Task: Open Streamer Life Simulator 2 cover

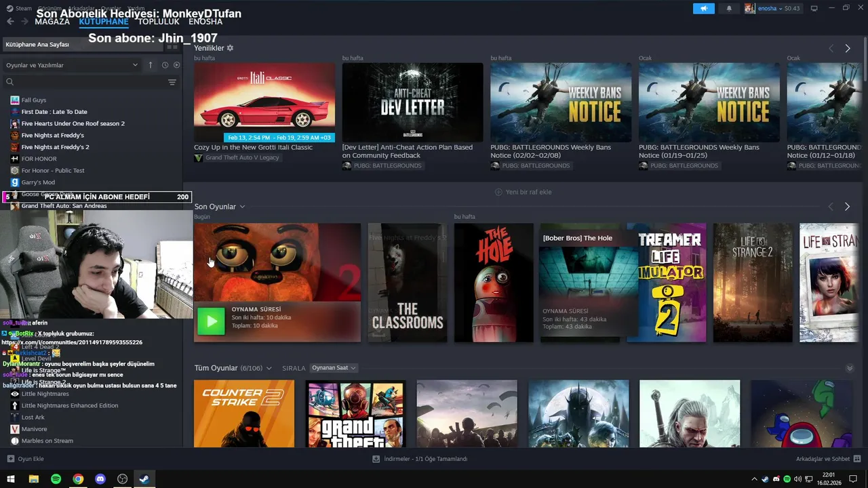Action: coord(667,283)
